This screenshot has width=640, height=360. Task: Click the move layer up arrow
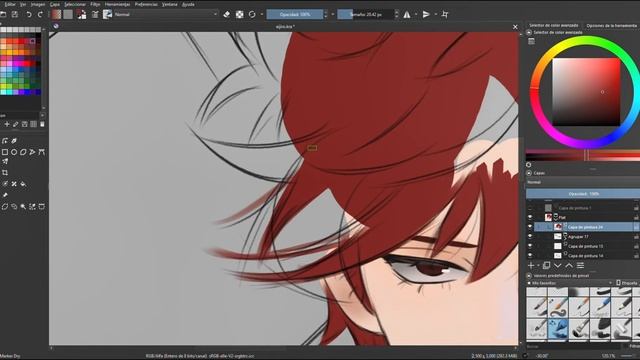(569, 266)
